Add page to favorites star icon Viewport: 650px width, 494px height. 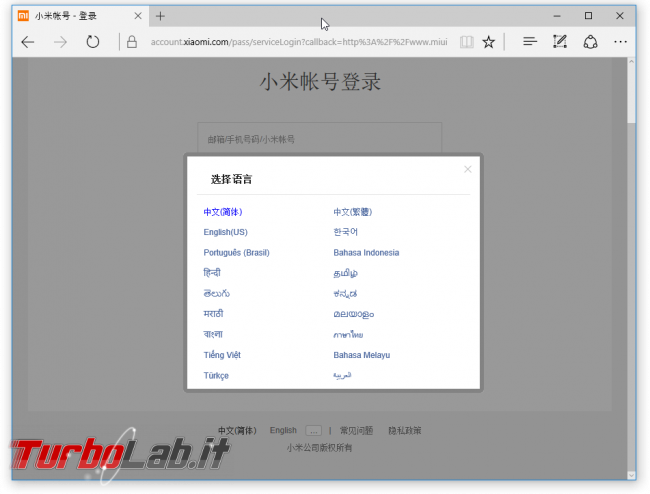(x=489, y=42)
